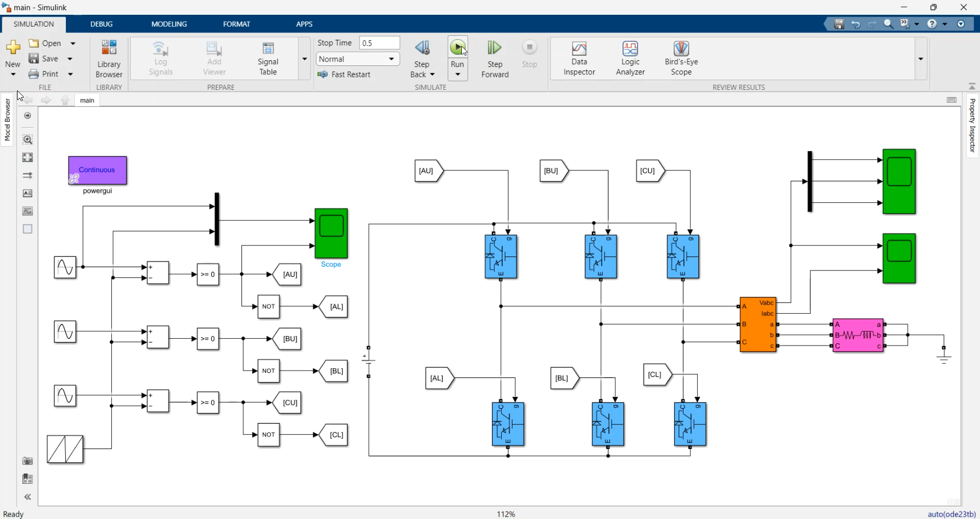
Task: Open the Model Browser side panel
Action: [x=7, y=119]
